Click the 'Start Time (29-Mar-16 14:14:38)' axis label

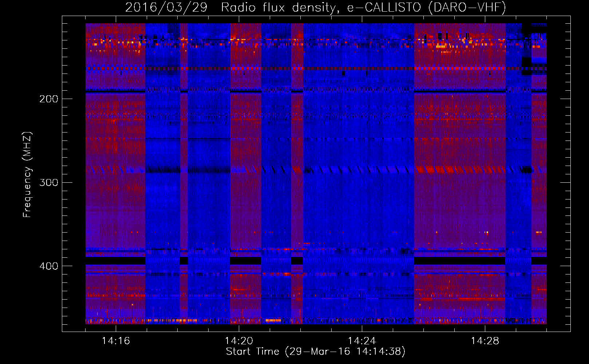(316, 352)
